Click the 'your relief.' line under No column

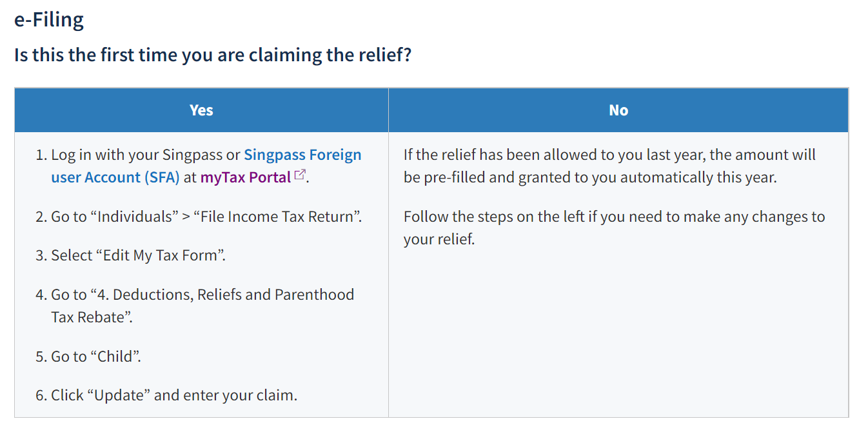439,239
